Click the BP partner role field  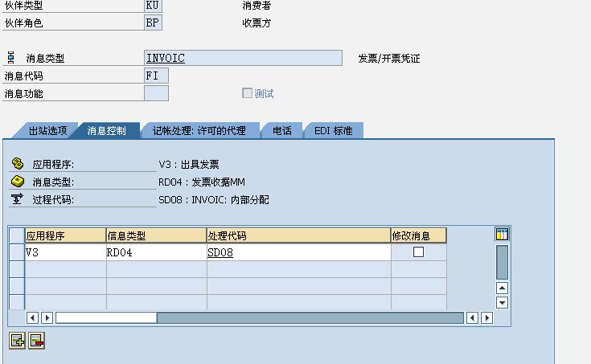(153, 22)
